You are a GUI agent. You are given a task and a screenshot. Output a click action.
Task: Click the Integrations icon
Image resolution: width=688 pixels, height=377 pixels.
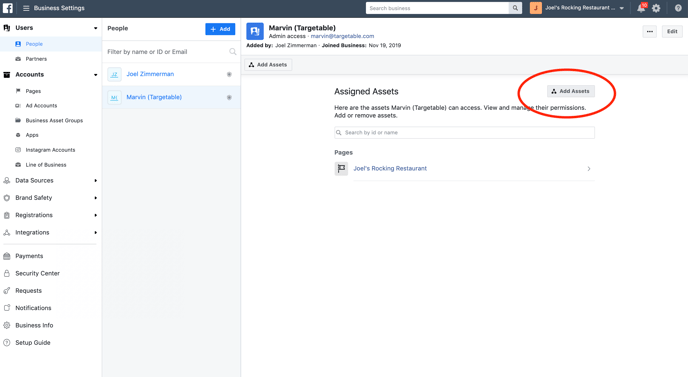tap(7, 233)
